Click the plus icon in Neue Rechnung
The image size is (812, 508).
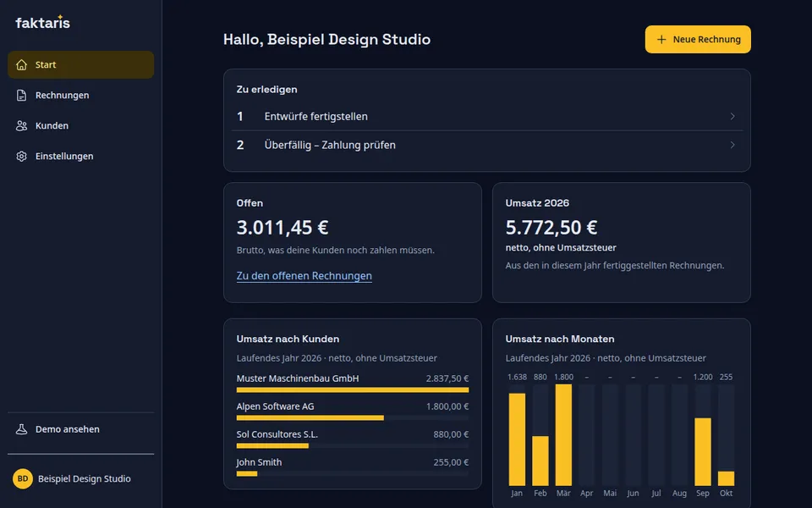[x=661, y=40]
